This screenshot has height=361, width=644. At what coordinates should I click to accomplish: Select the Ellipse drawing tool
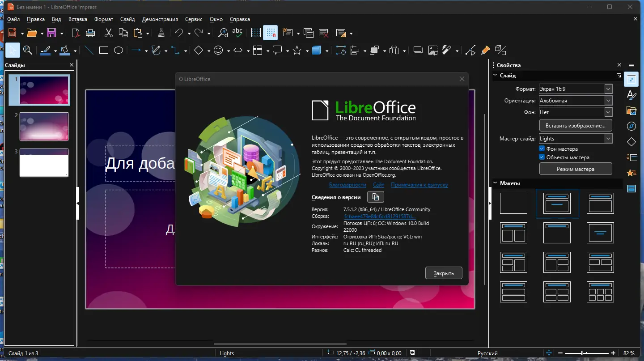[x=119, y=51]
